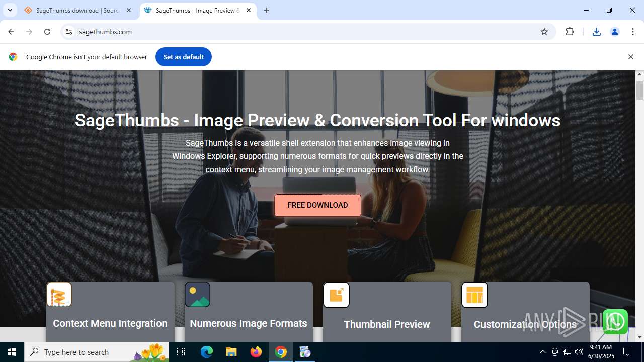Screen dimensions: 644x362
Task: Open Task View from the taskbar
Action: [x=181, y=352]
